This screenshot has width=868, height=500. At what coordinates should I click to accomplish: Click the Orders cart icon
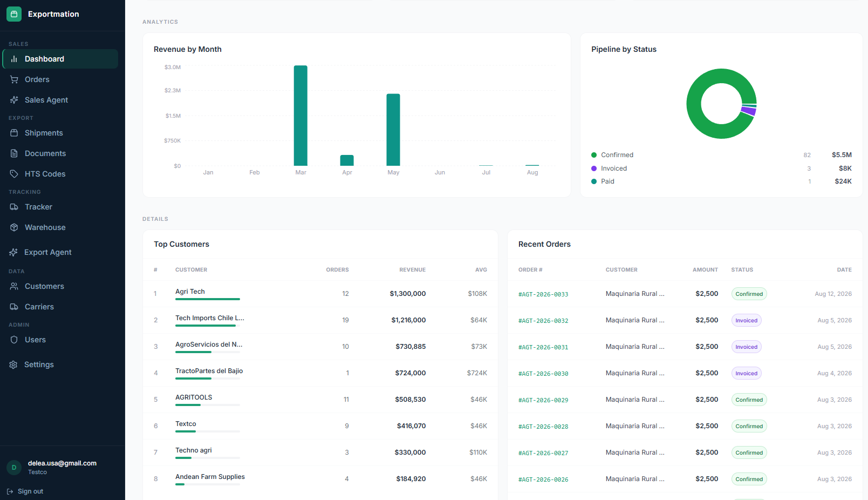pos(14,79)
